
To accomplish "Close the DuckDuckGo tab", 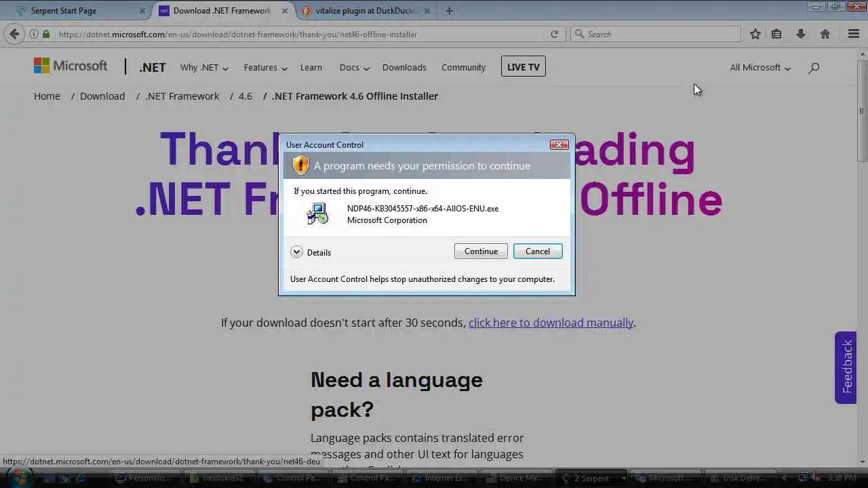I will point(427,11).
